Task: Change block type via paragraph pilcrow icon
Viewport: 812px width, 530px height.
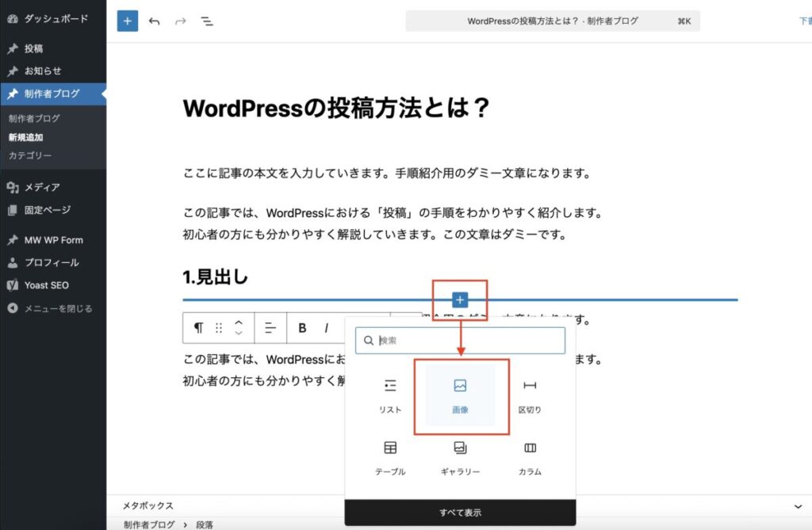Action: click(198, 328)
